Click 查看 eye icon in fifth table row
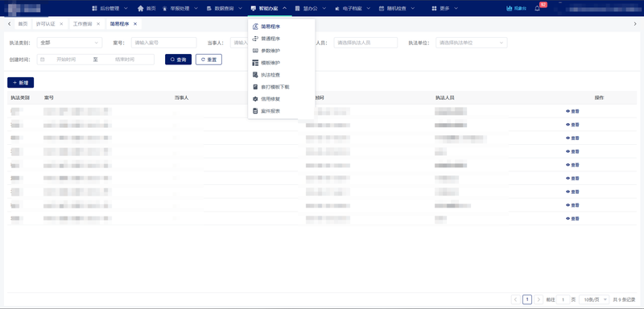Image resolution: width=644 pixels, height=309 pixels. [568, 165]
